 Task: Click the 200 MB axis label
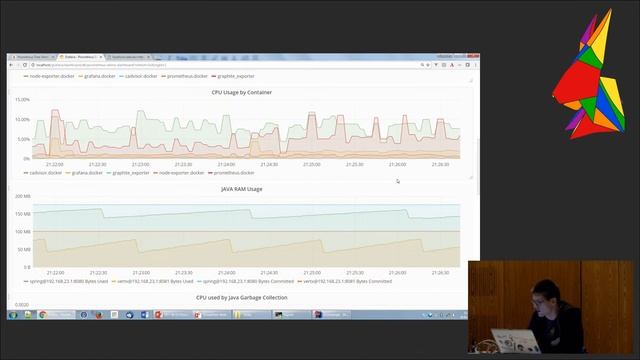(x=23, y=196)
